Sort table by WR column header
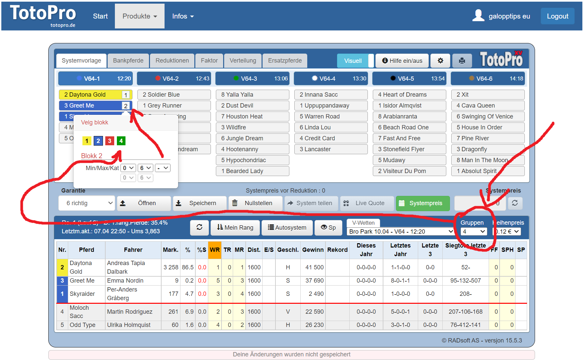Image resolution: width=588 pixels, height=364 pixels. click(x=215, y=250)
